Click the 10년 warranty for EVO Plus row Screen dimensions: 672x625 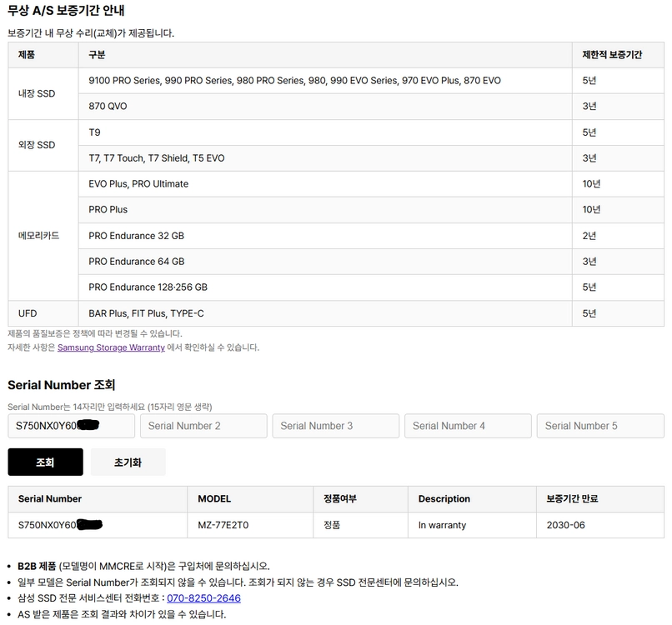tap(618, 184)
